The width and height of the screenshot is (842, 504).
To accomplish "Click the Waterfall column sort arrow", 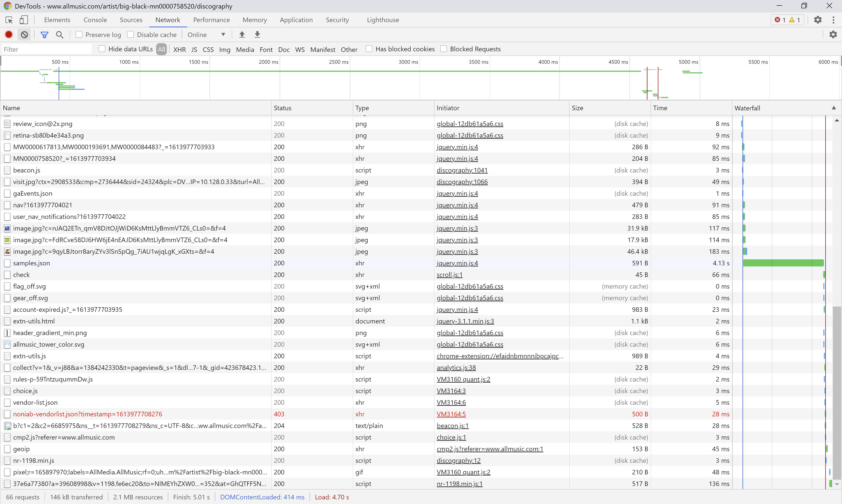I will (x=833, y=108).
